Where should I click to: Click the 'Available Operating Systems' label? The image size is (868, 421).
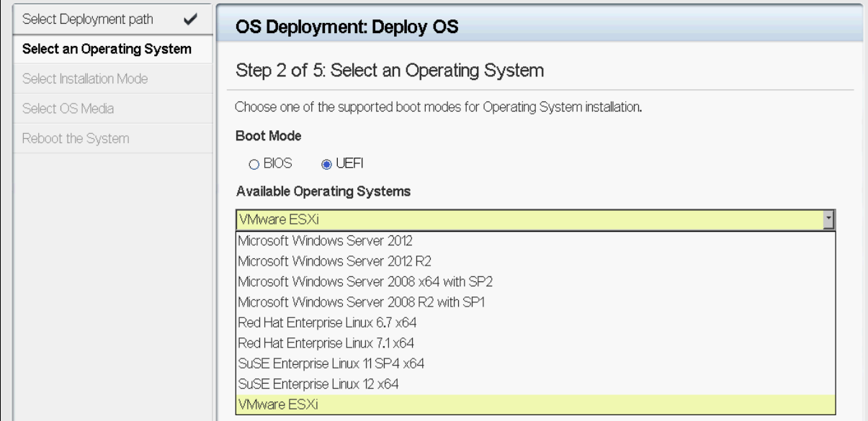323,191
